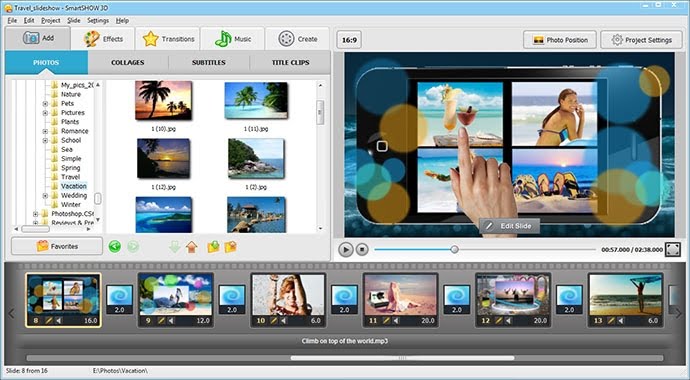
Task: Open the Settings menu
Action: 98,21
